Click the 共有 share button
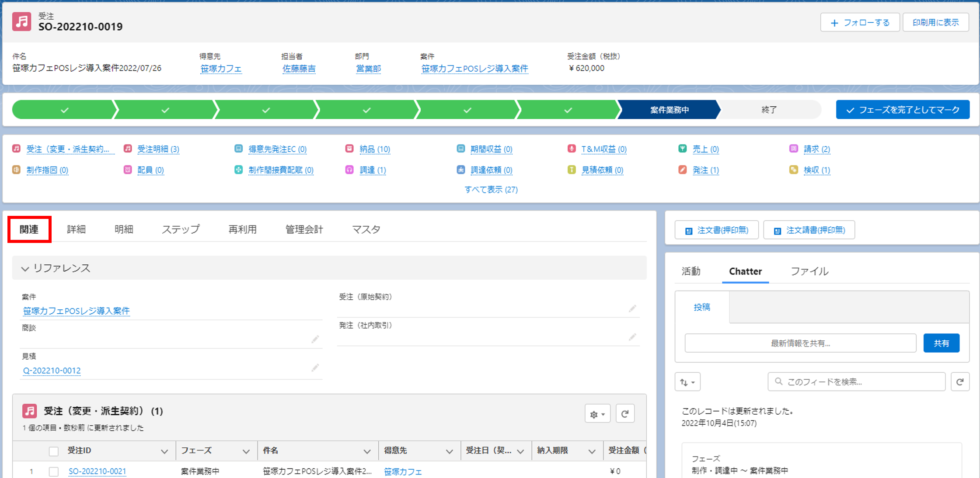The height and width of the screenshot is (478, 980). click(x=941, y=343)
